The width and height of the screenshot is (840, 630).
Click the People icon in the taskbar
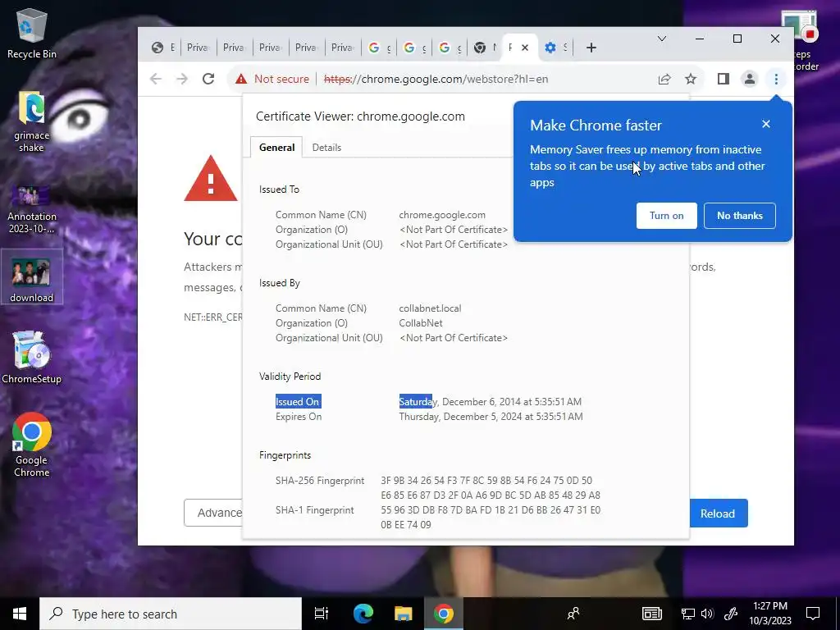tap(573, 614)
